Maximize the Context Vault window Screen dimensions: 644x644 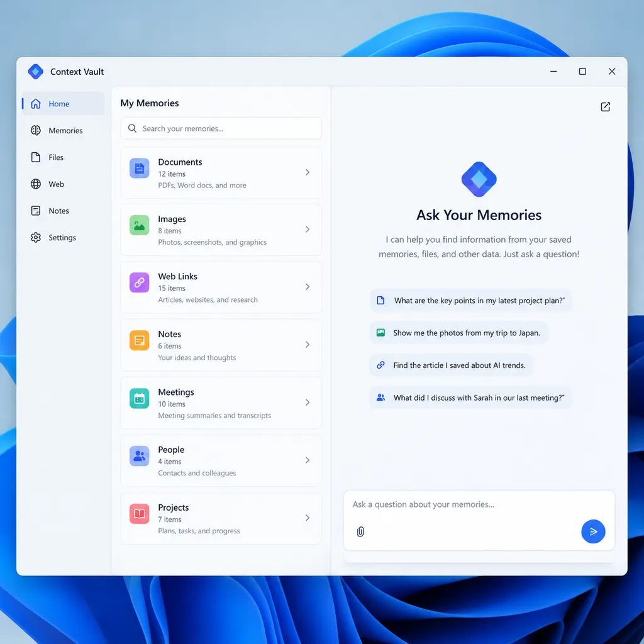pyautogui.click(x=582, y=72)
